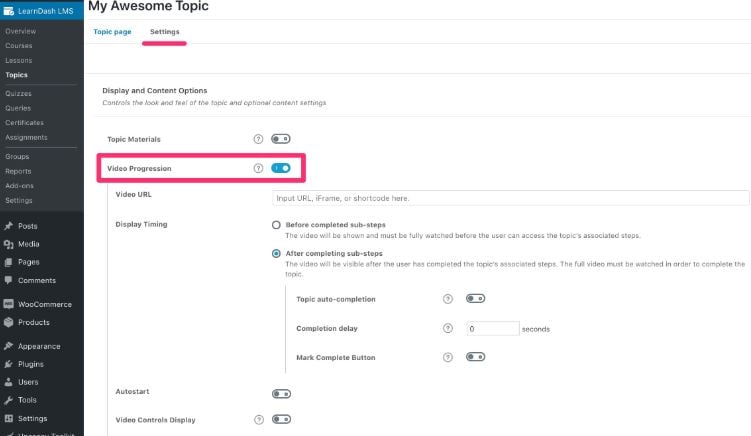Click the Display Timing label
751x436 pixels.
[x=141, y=224]
